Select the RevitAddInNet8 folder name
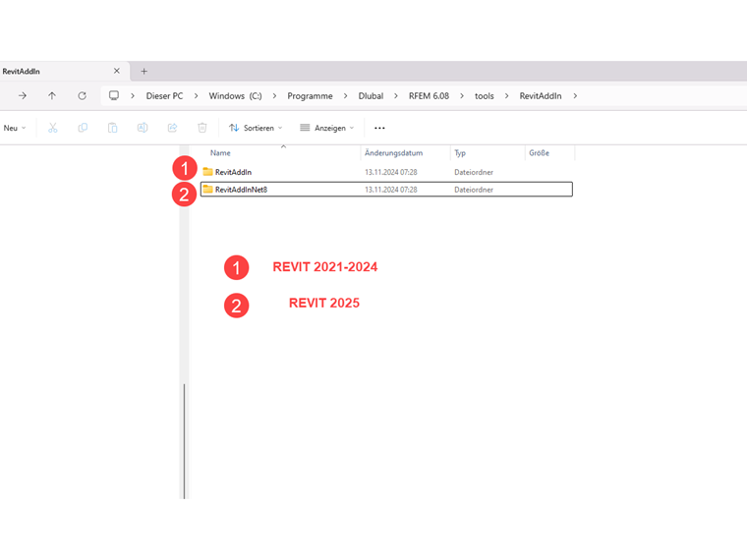 (241, 190)
